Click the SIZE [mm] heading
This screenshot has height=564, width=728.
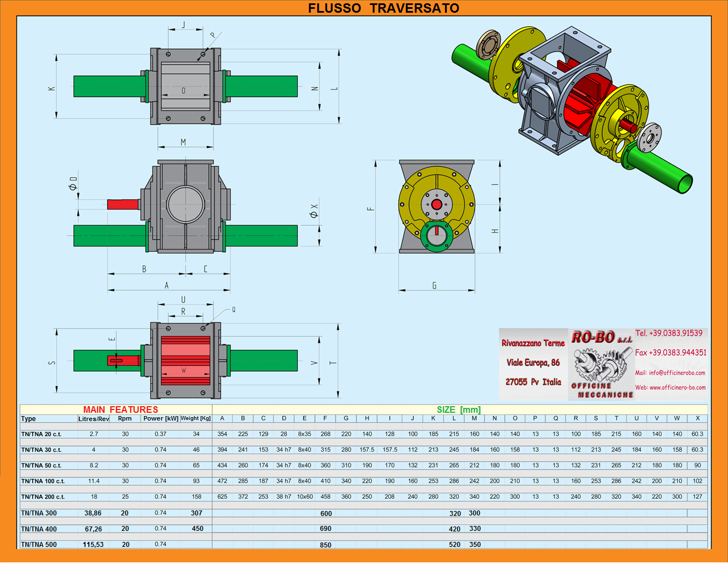[x=458, y=409]
